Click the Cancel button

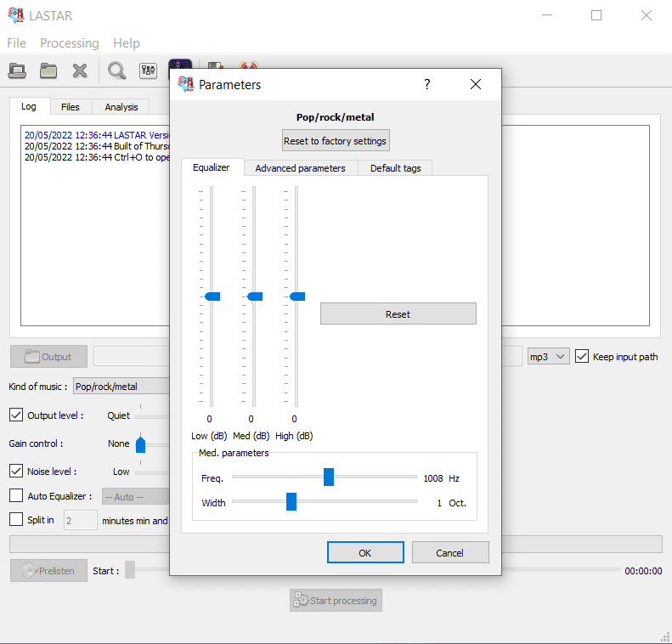click(x=450, y=553)
